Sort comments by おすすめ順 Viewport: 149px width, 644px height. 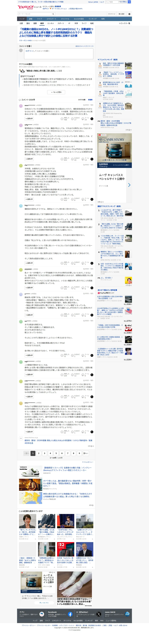[82, 100]
